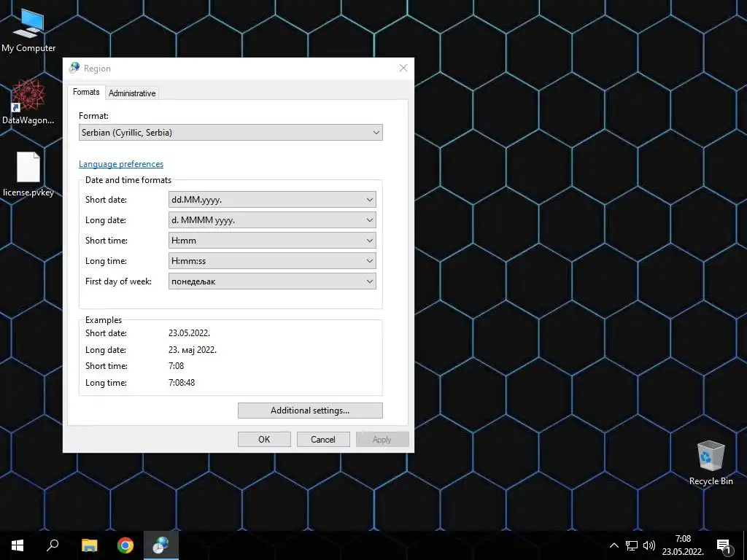Click the example long time 7:08:48
747x560 pixels.
pyautogui.click(x=182, y=382)
